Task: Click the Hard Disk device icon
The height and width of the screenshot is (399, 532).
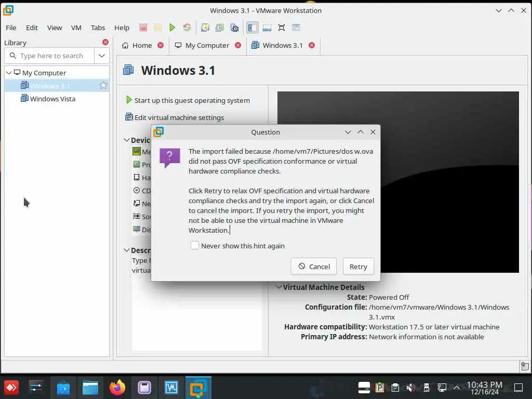Action: pyautogui.click(x=137, y=177)
